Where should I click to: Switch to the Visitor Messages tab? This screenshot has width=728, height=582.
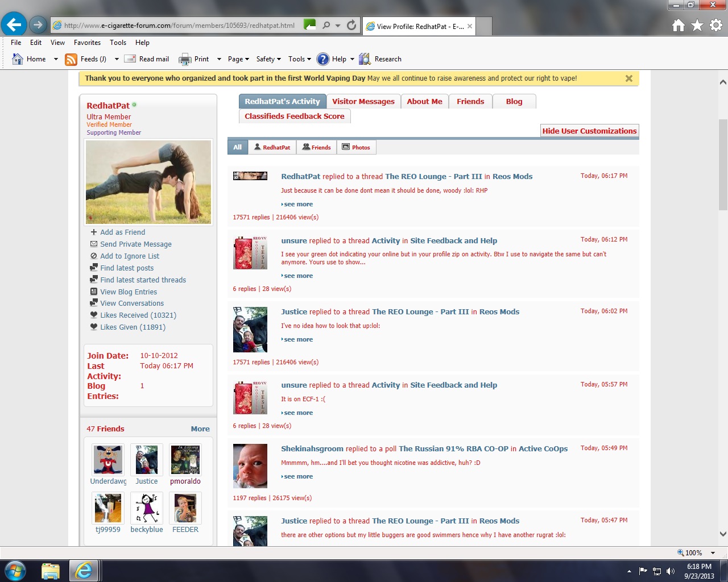click(x=363, y=101)
